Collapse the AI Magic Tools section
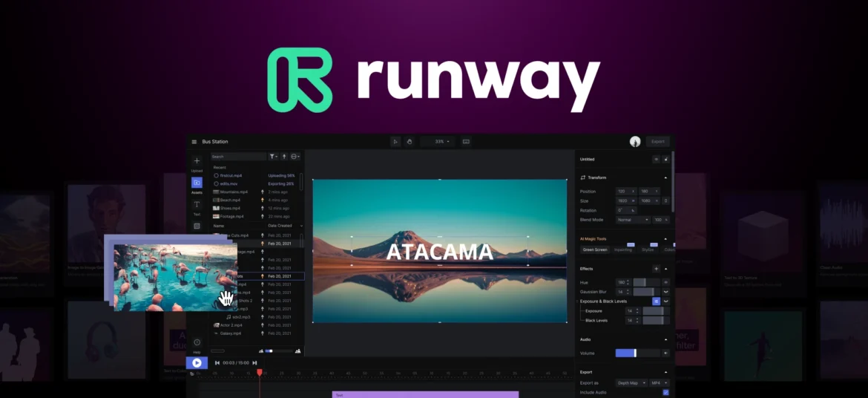Image resolution: width=868 pixels, height=398 pixels. [x=665, y=239]
